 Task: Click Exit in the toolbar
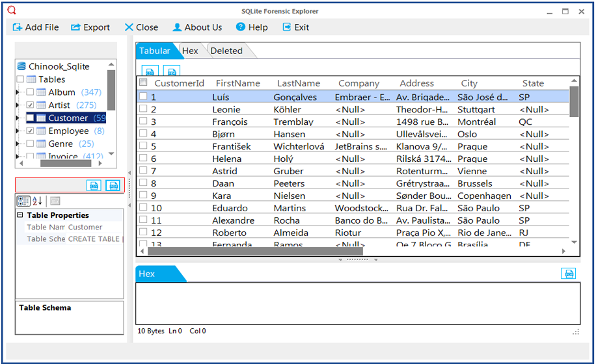(295, 27)
